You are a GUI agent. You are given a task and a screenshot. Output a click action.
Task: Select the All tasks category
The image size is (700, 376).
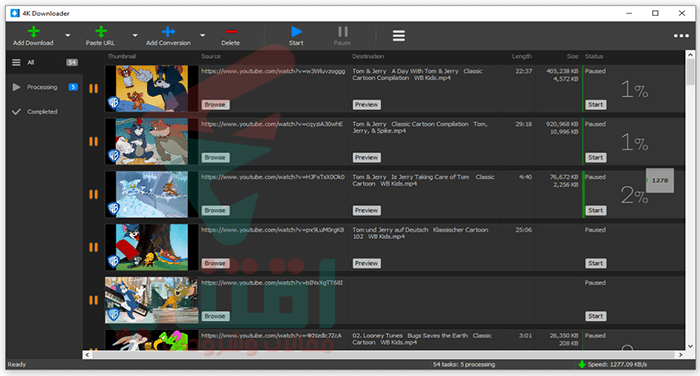point(45,63)
